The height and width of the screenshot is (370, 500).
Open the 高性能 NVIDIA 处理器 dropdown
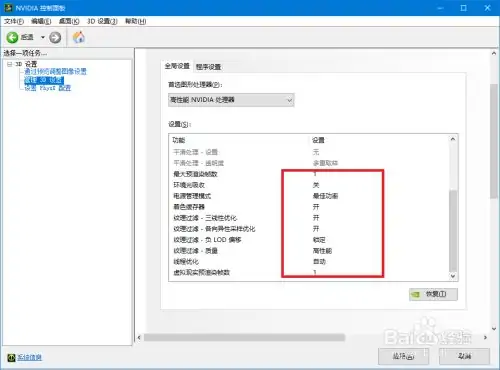pyautogui.click(x=231, y=100)
